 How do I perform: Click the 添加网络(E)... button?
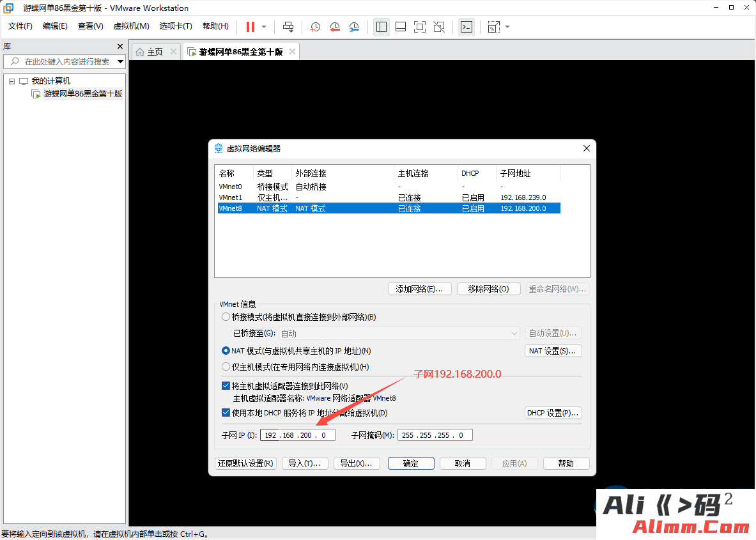(419, 289)
